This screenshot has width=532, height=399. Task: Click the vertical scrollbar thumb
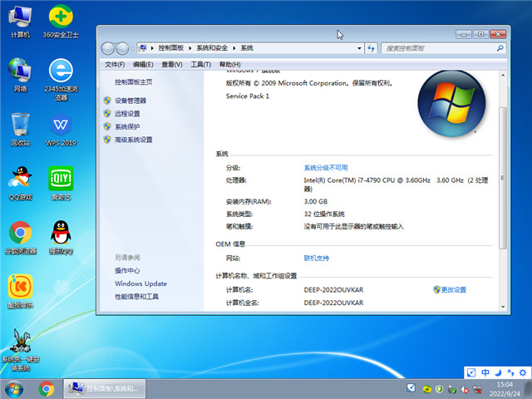coord(503,178)
